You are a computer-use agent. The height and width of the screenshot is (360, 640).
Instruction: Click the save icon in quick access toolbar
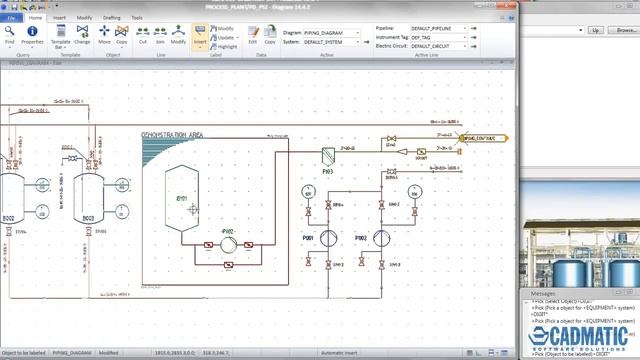(x=14, y=7)
